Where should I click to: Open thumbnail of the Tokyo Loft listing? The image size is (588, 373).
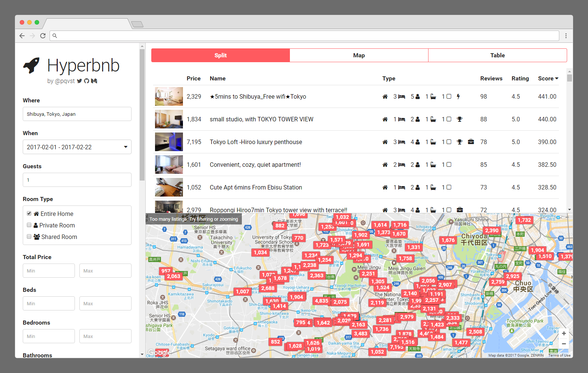tap(169, 142)
